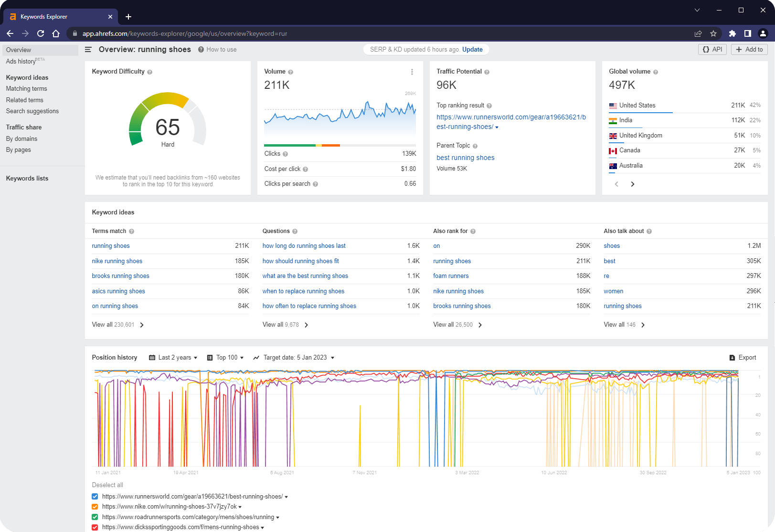This screenshot has width=775, height=532.
Task: Show Parent Topic help icon
Action: [475, 146]
